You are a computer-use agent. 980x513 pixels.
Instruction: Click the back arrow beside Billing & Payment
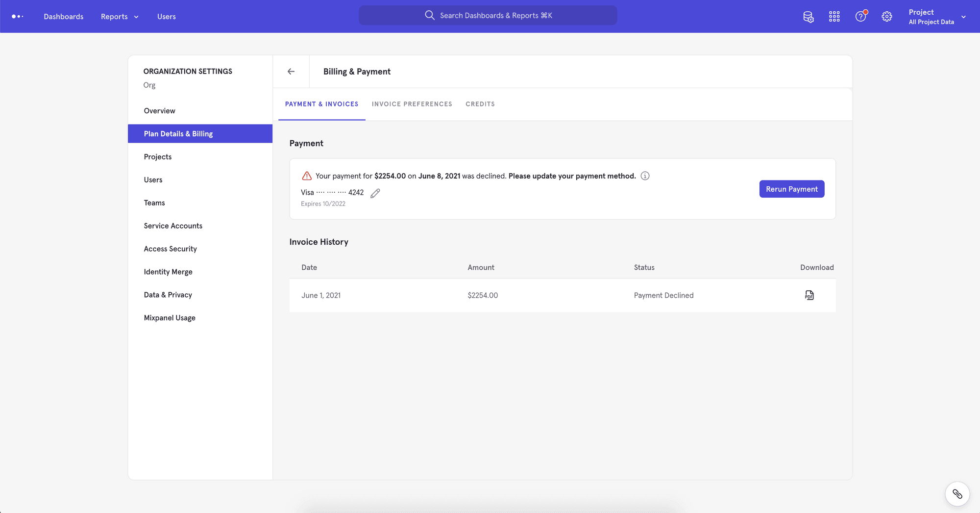pyautogui.click(x=291, y=71)
